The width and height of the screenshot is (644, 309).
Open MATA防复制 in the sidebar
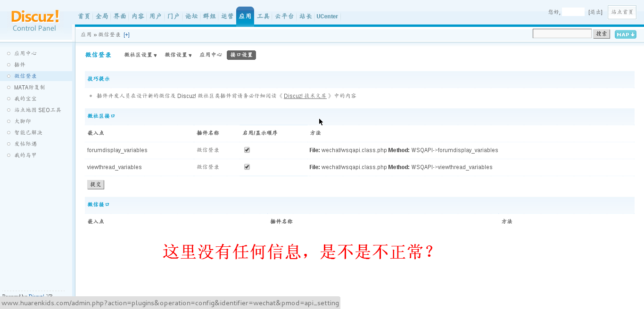pos(29,88)
